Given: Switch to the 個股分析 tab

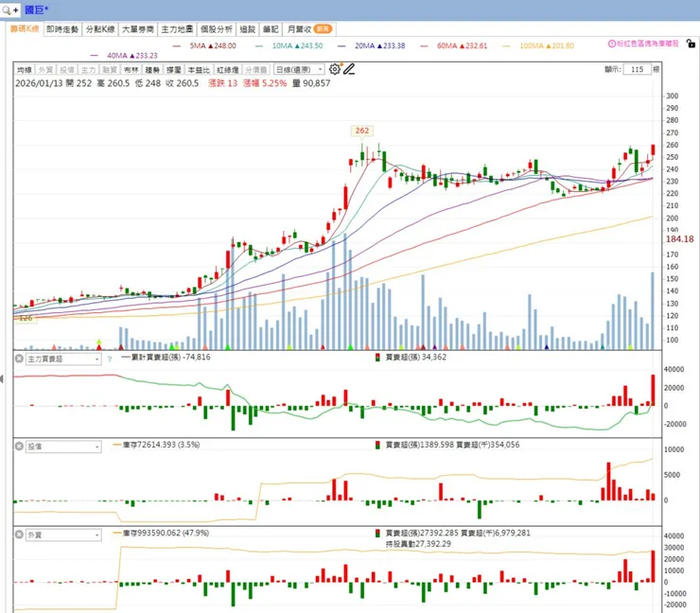Looking at the screenshot, I should pyautogui.click(x=217, y=29).
